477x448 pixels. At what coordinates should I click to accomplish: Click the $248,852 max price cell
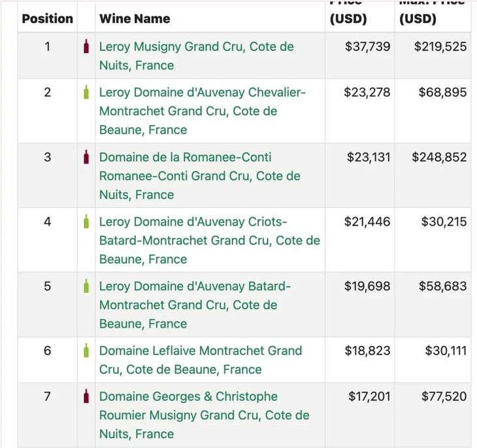(439, 158)
